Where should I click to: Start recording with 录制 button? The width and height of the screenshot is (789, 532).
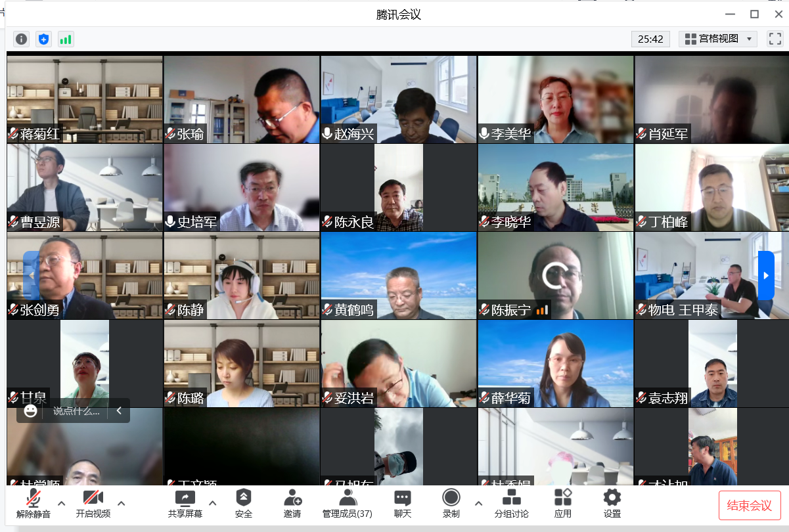[x=451, y=504]
